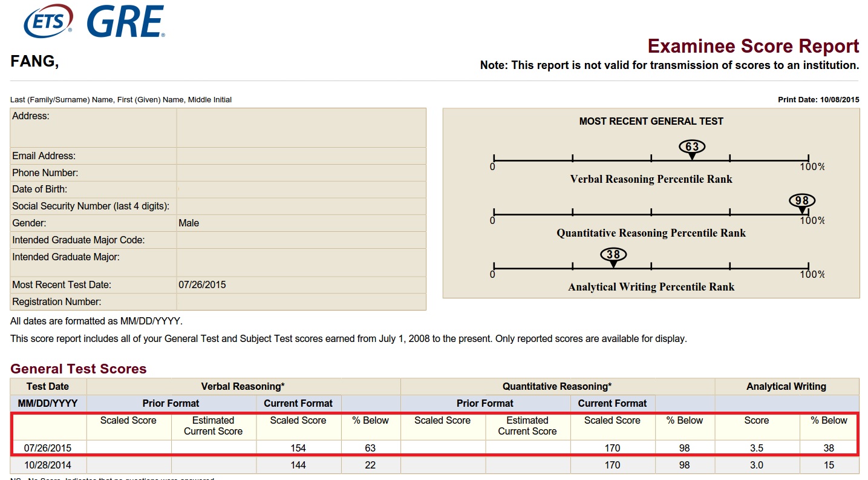Click the sentence about scores from July 1, 2008

click(348, 338)
